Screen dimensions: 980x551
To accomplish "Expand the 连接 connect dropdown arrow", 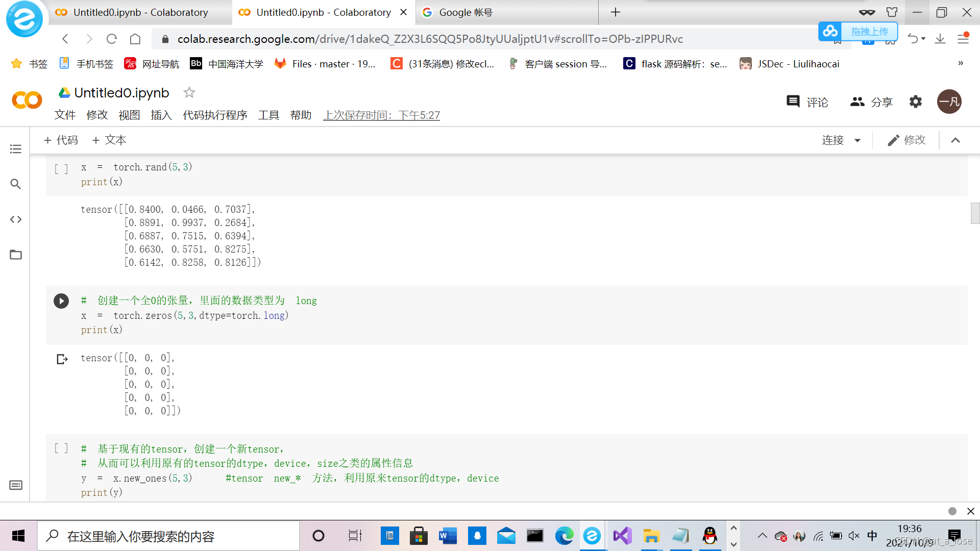I will click(857, 140).
